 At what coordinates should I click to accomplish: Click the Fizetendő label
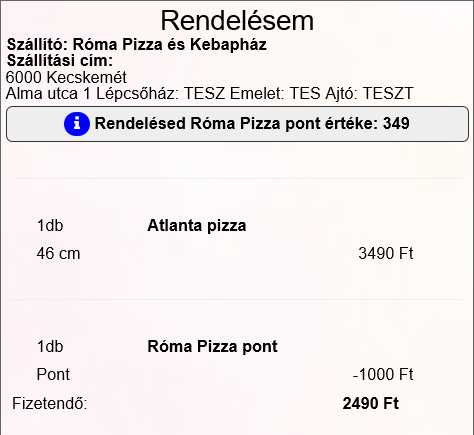point(50,404)
